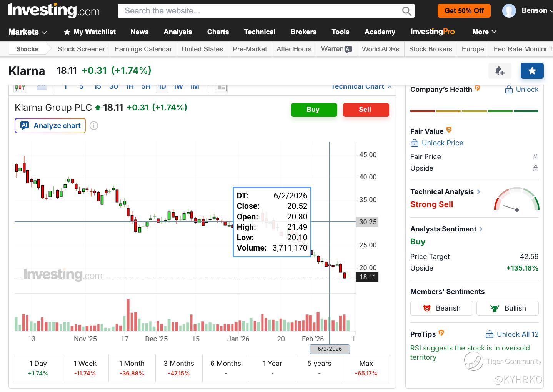Click the red Sell button
Viewport: 553px width, 392px height.
pos(366,110)
